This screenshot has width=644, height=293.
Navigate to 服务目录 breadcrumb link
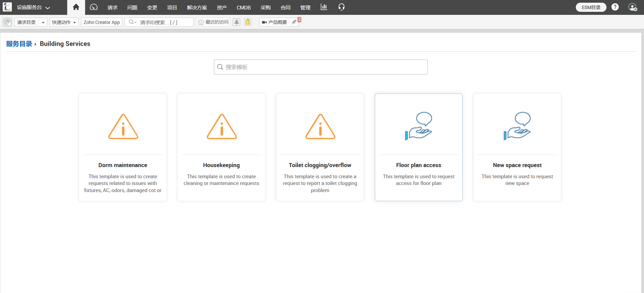point(19,44)
